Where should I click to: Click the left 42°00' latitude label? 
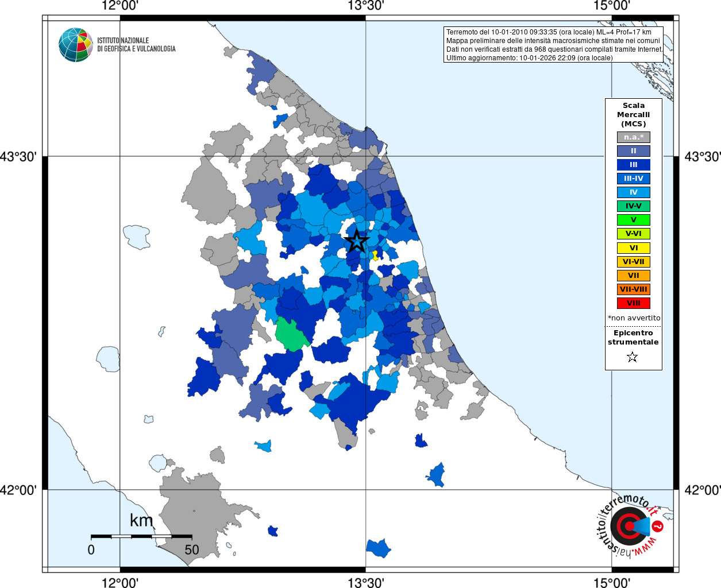(18, 490)
